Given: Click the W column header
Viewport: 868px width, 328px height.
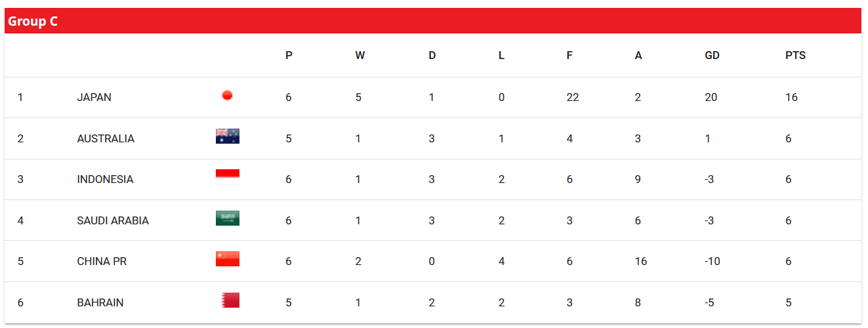Looking at the screenshot, I should pyautogui.click(x=360, y=56).
